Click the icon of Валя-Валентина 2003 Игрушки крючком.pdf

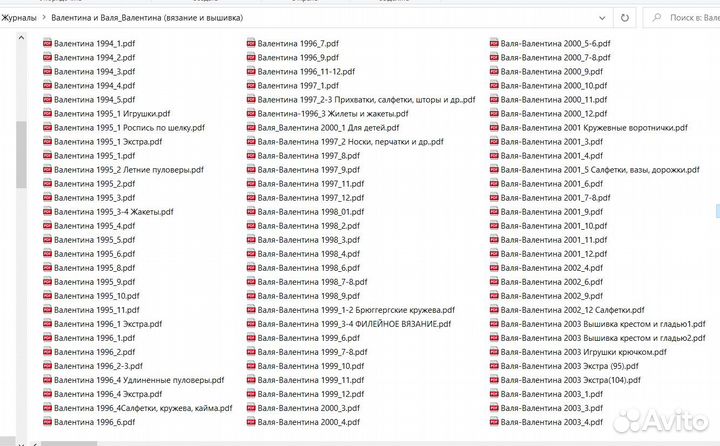point(494,352)
